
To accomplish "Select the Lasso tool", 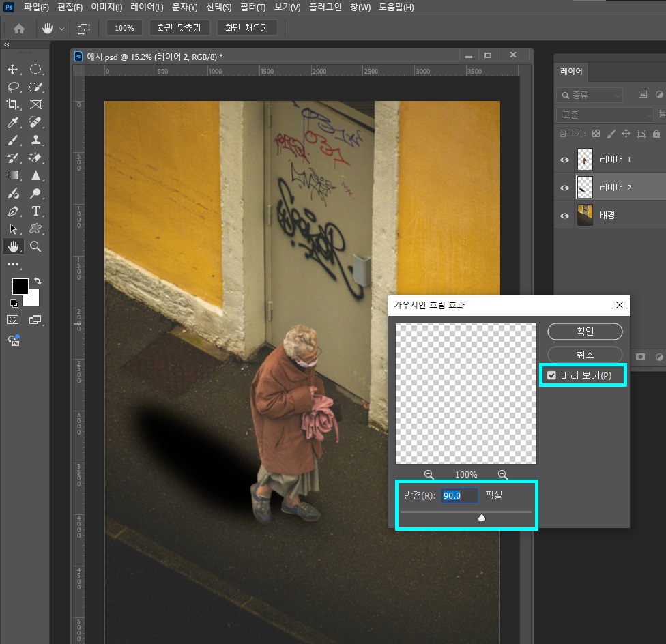I will coord(13,87).
